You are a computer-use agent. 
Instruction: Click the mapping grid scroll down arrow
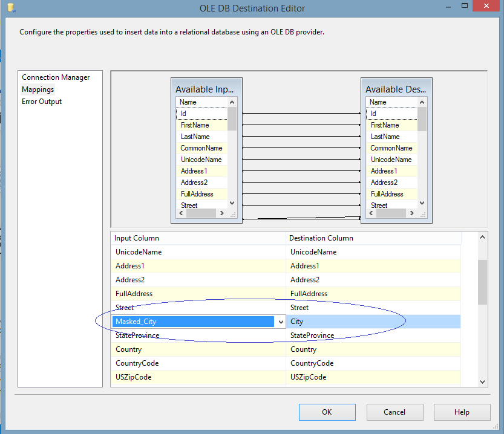coord(482,381)
